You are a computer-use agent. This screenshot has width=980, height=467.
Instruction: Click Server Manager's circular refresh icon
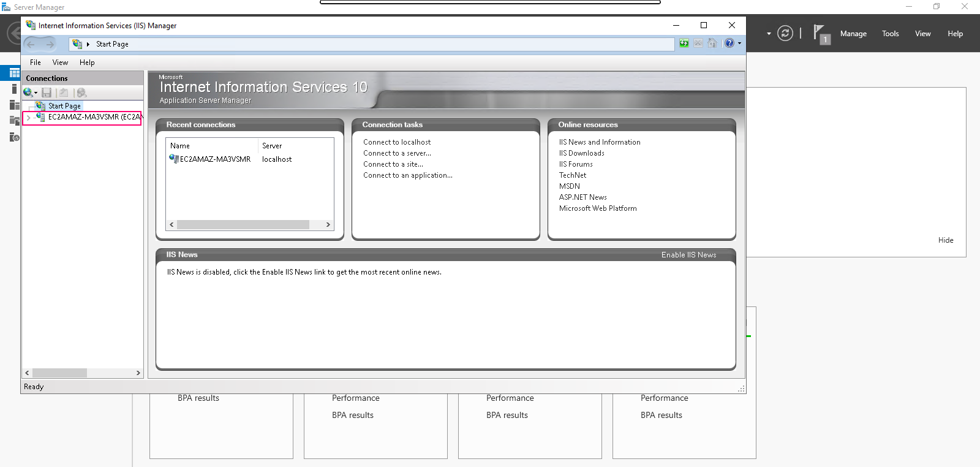point(785,33)
